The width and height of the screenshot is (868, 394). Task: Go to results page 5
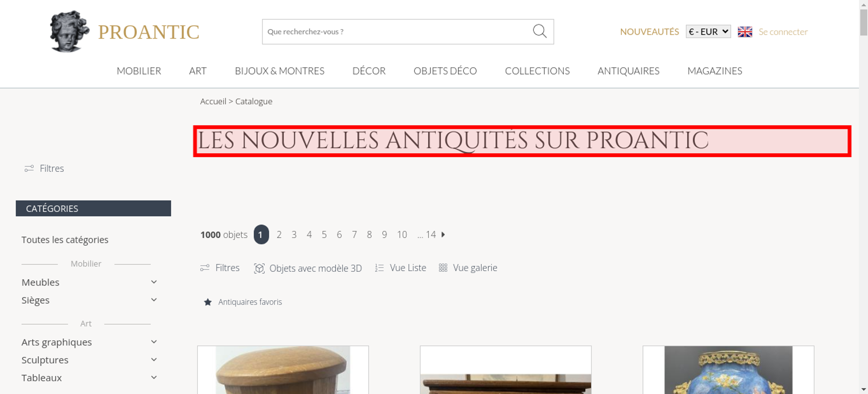324,235
